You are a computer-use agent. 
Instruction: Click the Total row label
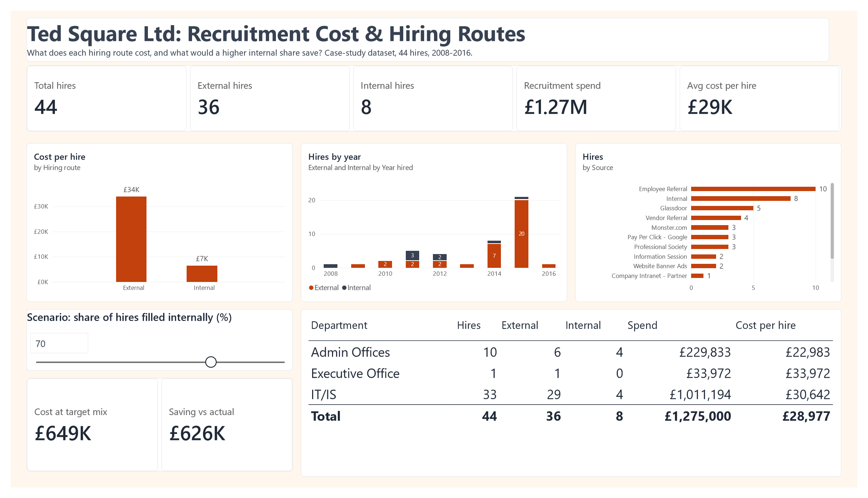click(x=326, y=416)
